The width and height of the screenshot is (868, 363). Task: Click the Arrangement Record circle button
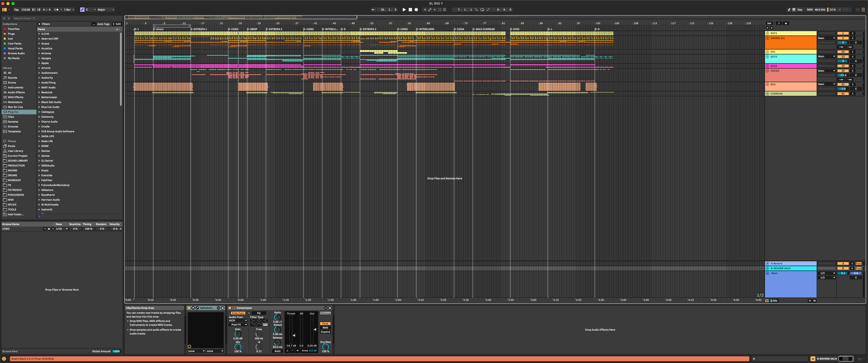[x=416, y=10]
